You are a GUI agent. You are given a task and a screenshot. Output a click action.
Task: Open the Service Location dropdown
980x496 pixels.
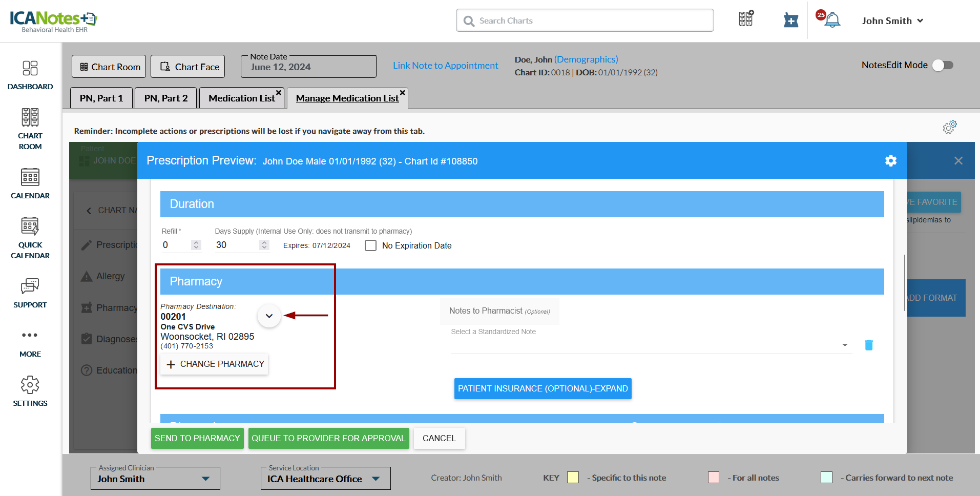[376, 479]
